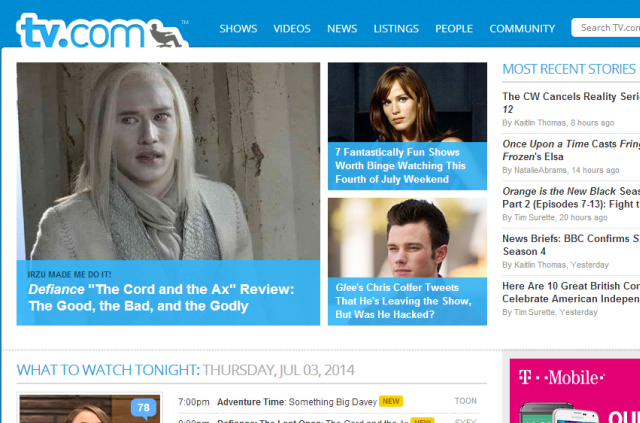640x423 pixels.
Task: Open the Jennifer Garner binge watching thumbnail
Action: 407,102
